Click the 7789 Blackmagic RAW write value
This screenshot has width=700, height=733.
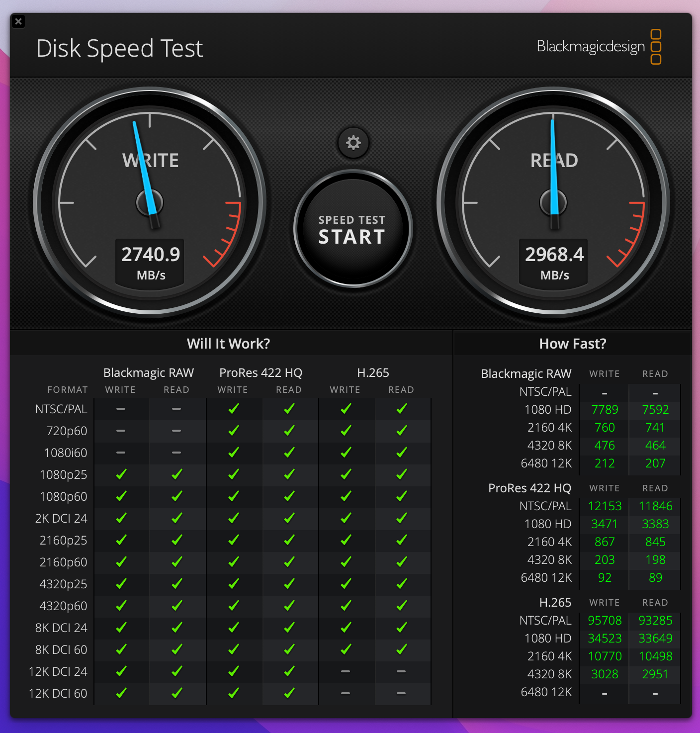(605, 410)
